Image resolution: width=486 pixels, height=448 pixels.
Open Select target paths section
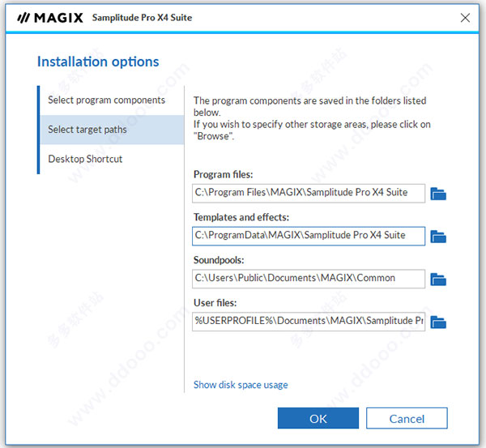pos(112,130)
